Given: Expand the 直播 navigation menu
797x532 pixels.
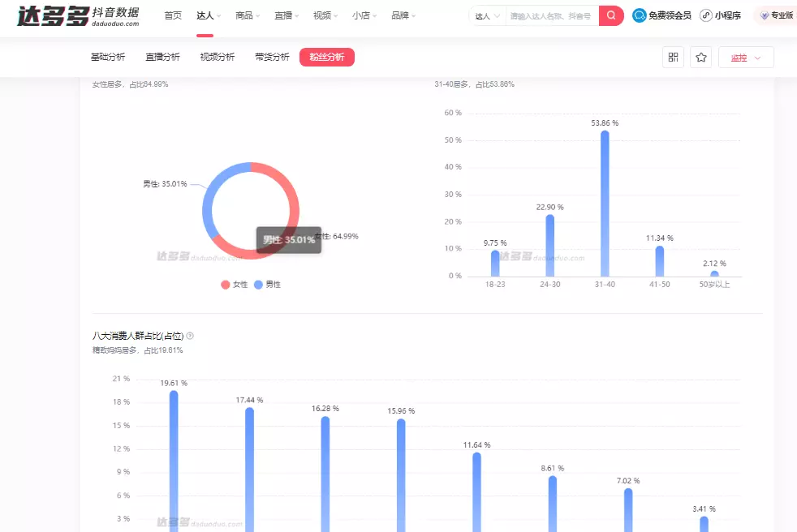Looking at the screenshot, I should (286, 15).
